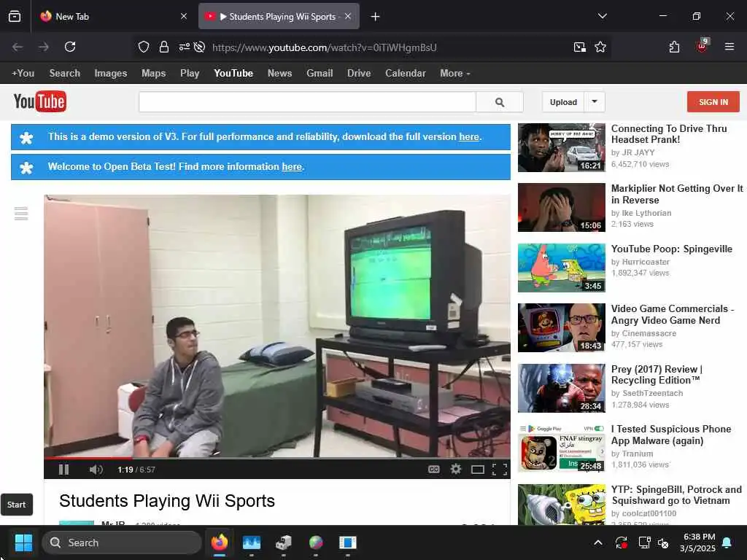The image size is (747, 560).
Task: Bookmark this page with the star
Action: click(x=600, y=47)
